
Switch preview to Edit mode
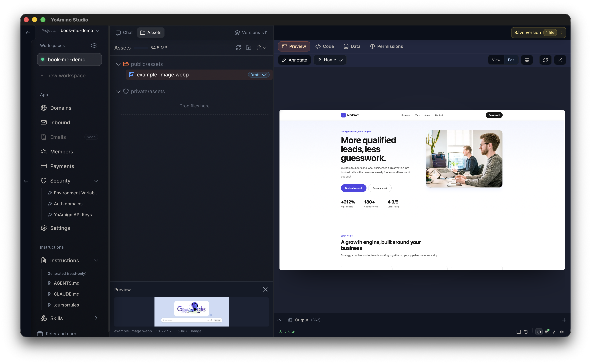click(511, 60)
